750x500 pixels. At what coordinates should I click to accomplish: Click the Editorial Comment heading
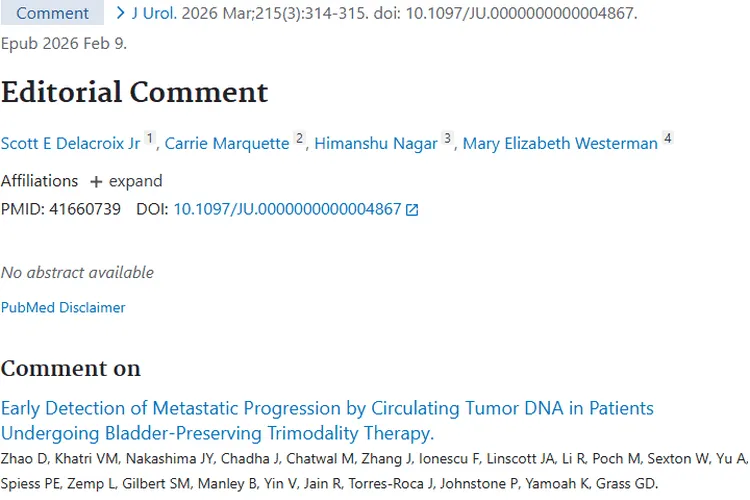[135, 92]
